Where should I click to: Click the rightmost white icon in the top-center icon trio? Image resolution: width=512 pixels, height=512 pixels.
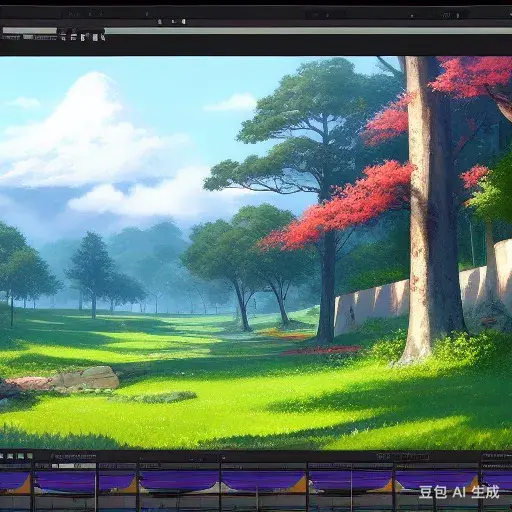click(184, 22)
